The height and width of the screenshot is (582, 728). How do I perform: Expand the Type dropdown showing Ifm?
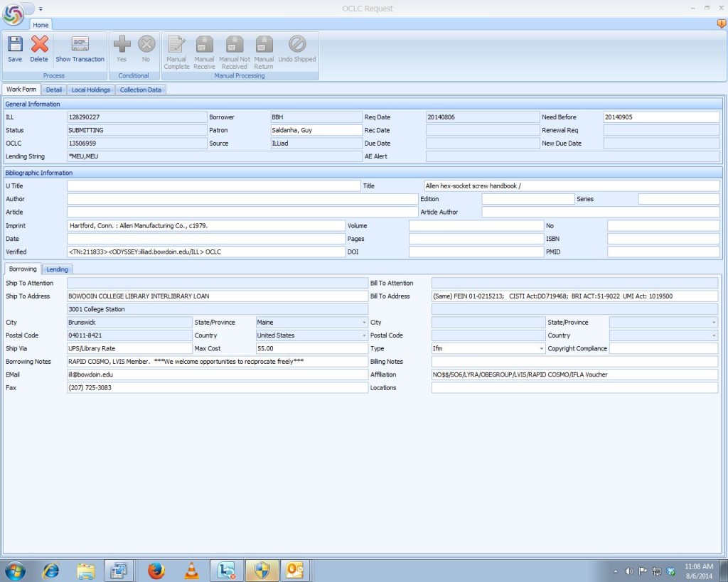541,348
